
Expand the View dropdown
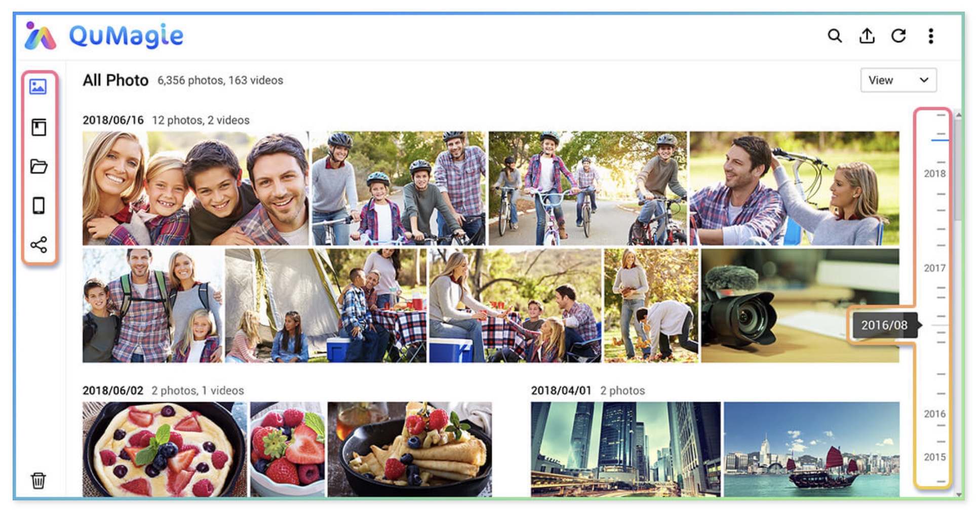pyautogui.click(x=898, y=80)
